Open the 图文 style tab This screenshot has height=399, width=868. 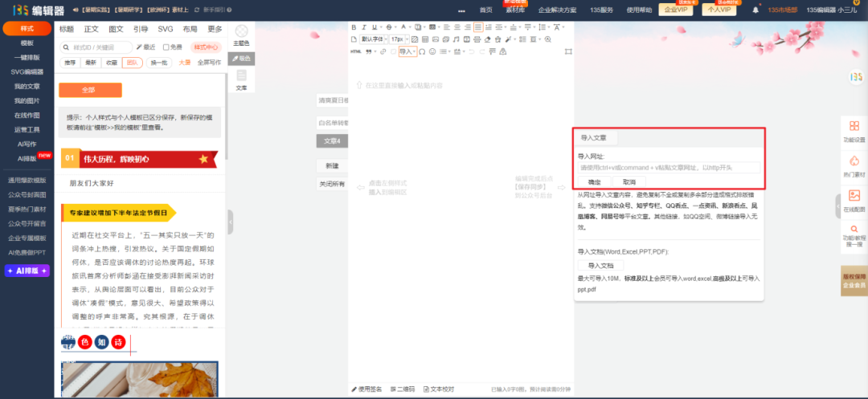click(x=117, y=29)
